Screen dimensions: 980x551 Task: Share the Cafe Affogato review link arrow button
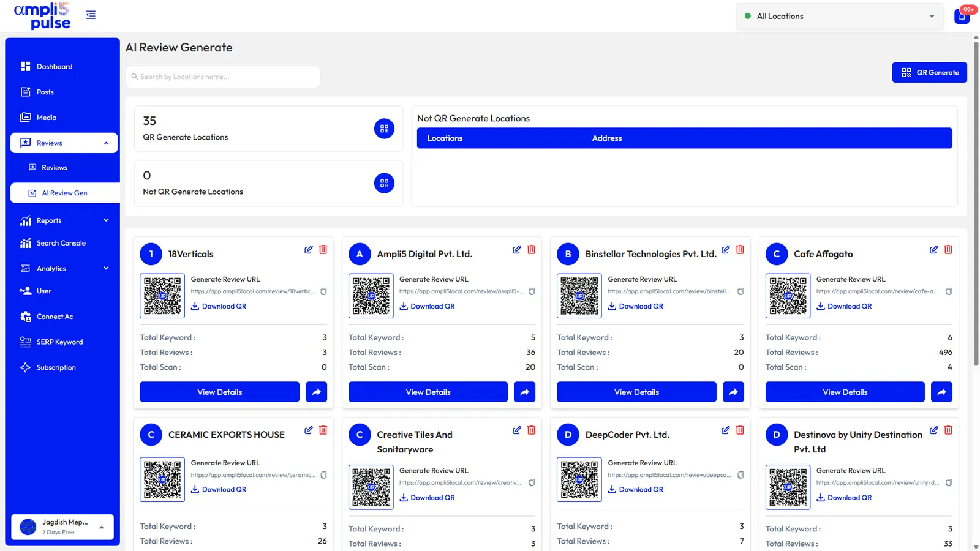pyautogui.click(x=941, y=392)
